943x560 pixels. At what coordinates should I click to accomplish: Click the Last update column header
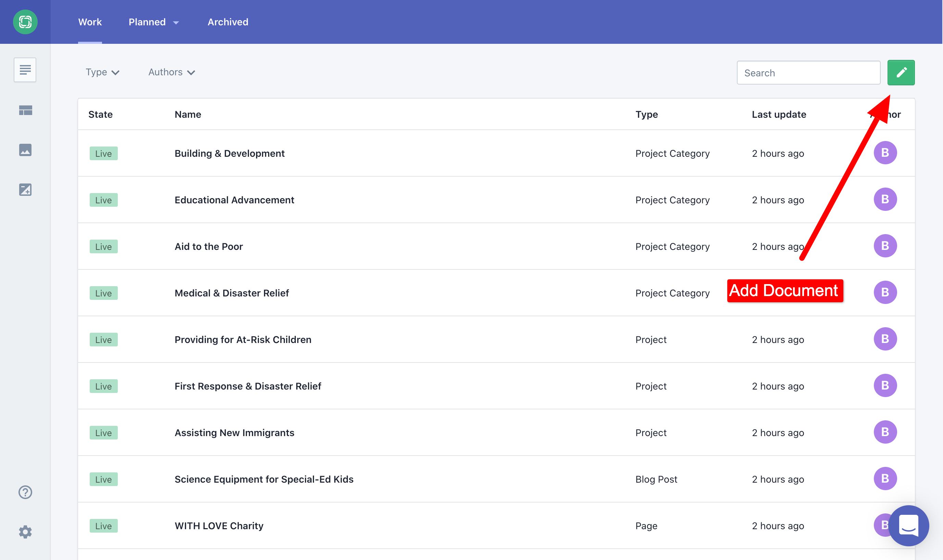[x=779, y=114]
